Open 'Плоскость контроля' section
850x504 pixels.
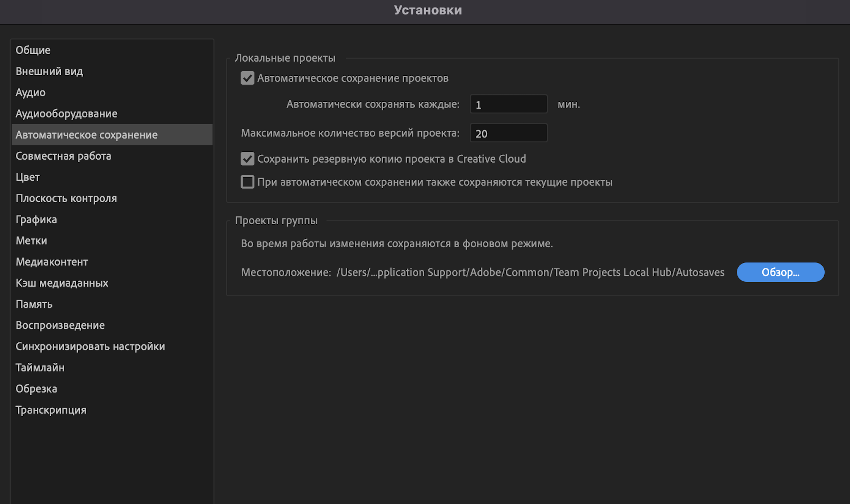coord(66,198)
